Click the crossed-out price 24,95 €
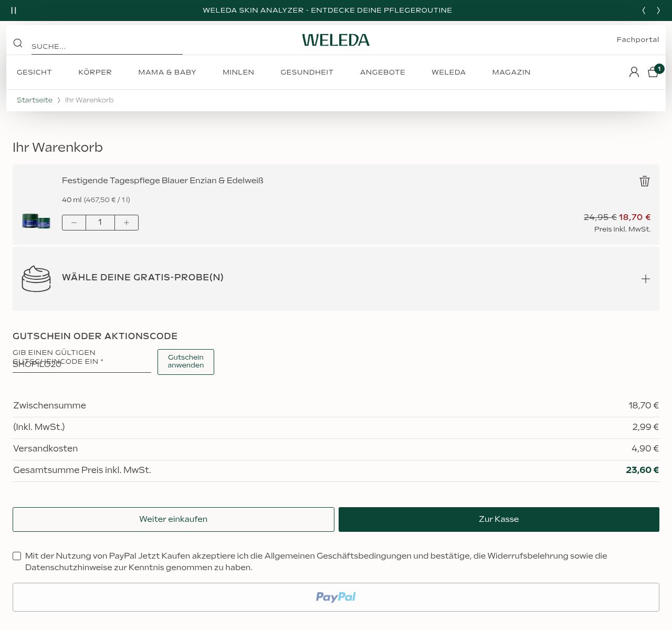 click(600, 217)
